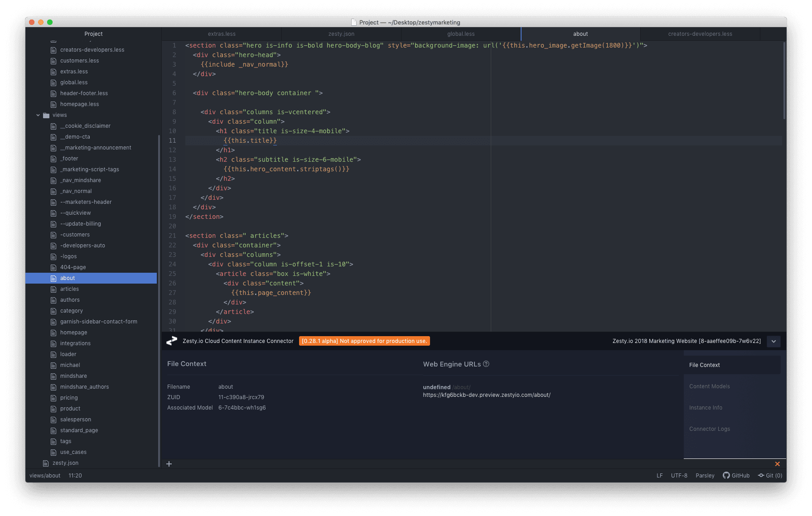This screenshot has width=812, height=516.
Task: Click the pricing file icon in sidebar
Action: point(53,398)
